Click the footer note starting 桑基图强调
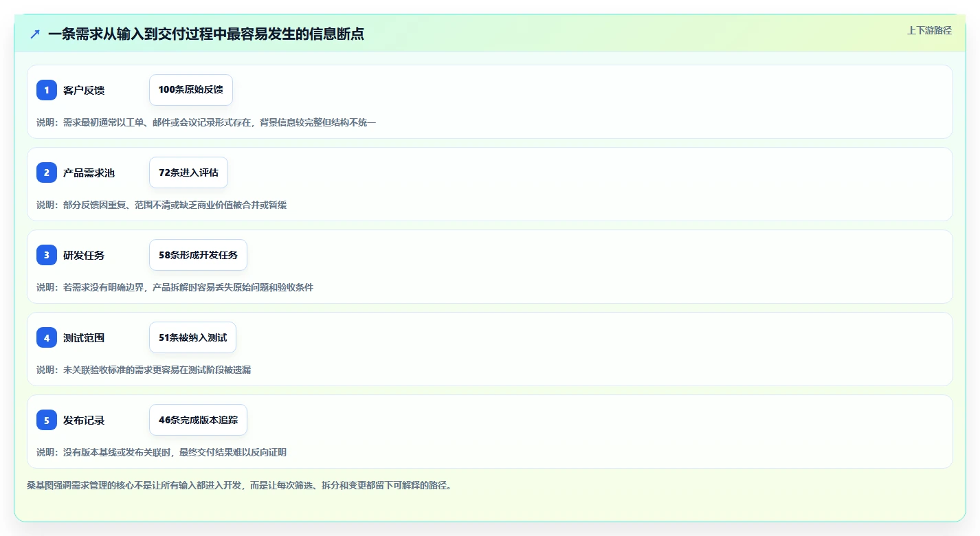Screen dimensions: 980x536 pos(239,485)
